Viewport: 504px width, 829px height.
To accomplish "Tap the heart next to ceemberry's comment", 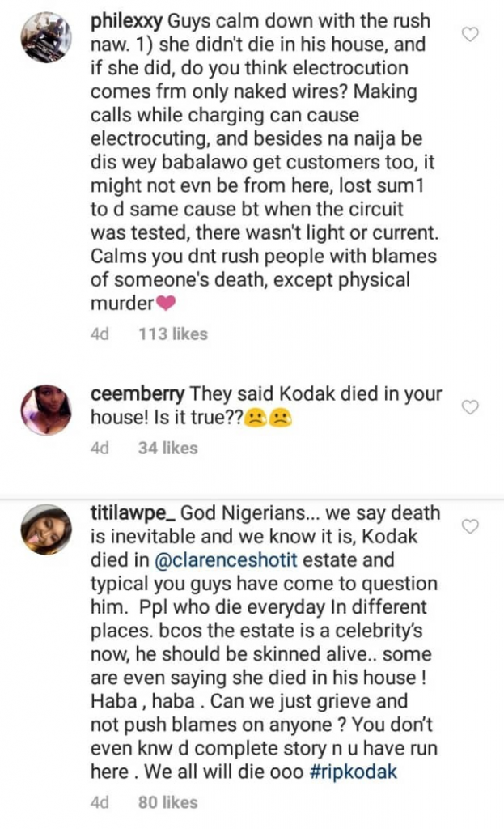I will tap(469, 408).
